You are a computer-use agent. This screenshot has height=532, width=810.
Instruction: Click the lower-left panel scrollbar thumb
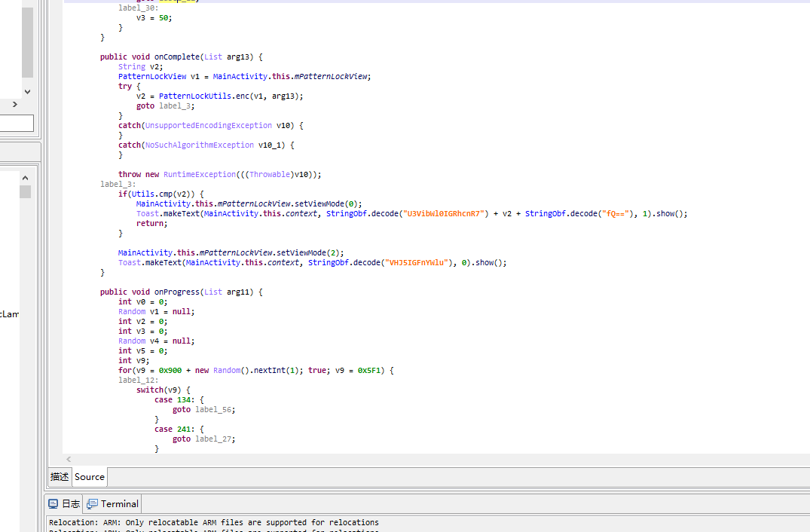pos(26,191)
